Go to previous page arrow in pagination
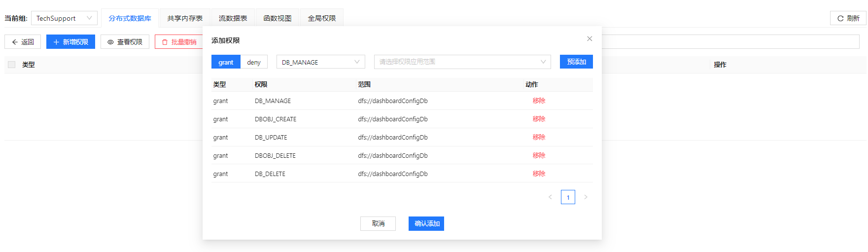The image size is (868, 252). point(550,197)
